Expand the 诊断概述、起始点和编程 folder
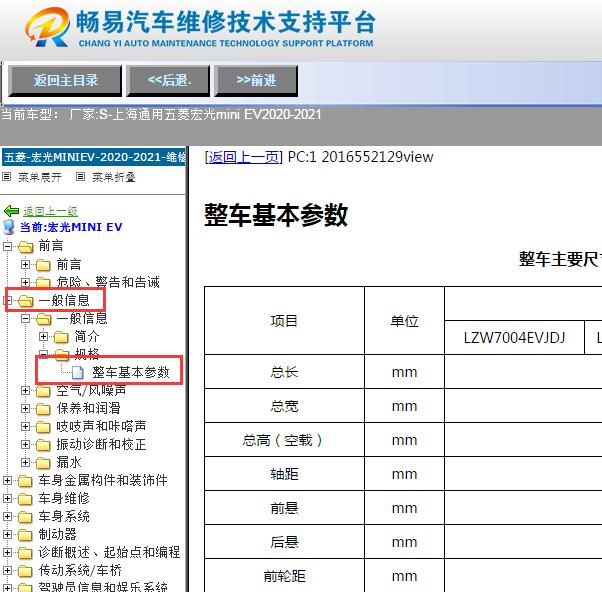This screenshot has width=602, height=592. pyautogui.click(x=7, y=552)
